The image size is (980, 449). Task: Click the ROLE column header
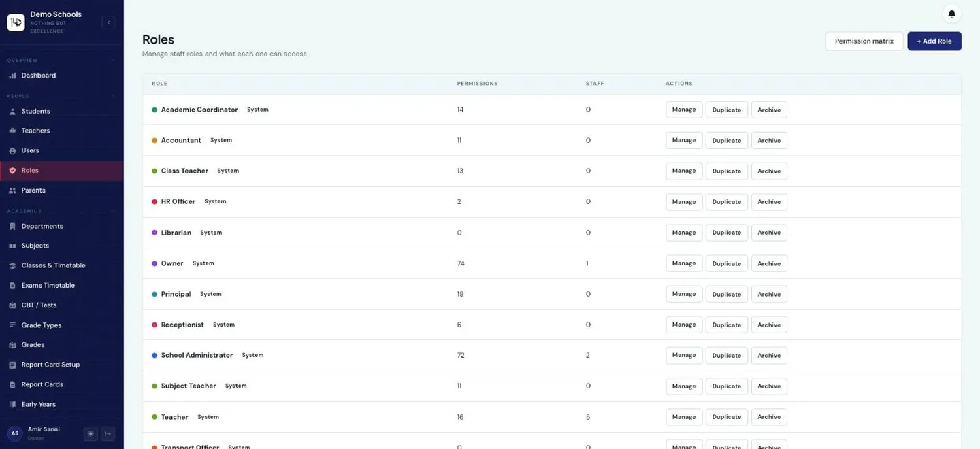(x=159, y=84)
